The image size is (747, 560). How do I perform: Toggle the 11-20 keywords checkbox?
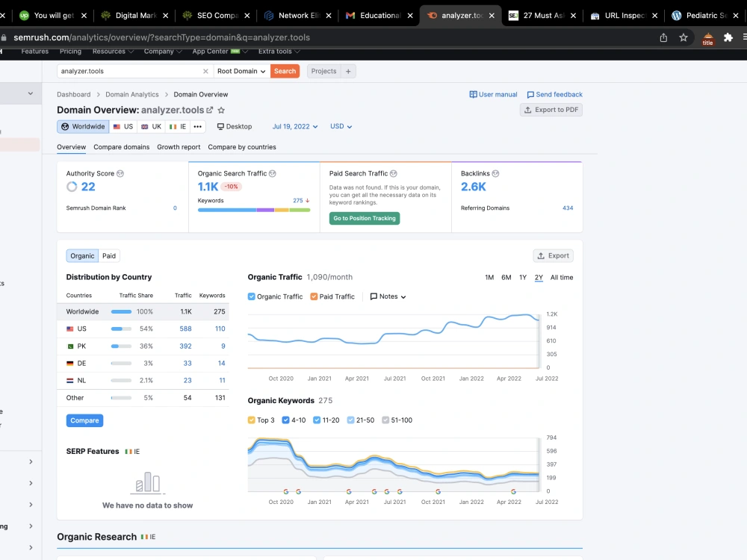click(x=317, y=420)
